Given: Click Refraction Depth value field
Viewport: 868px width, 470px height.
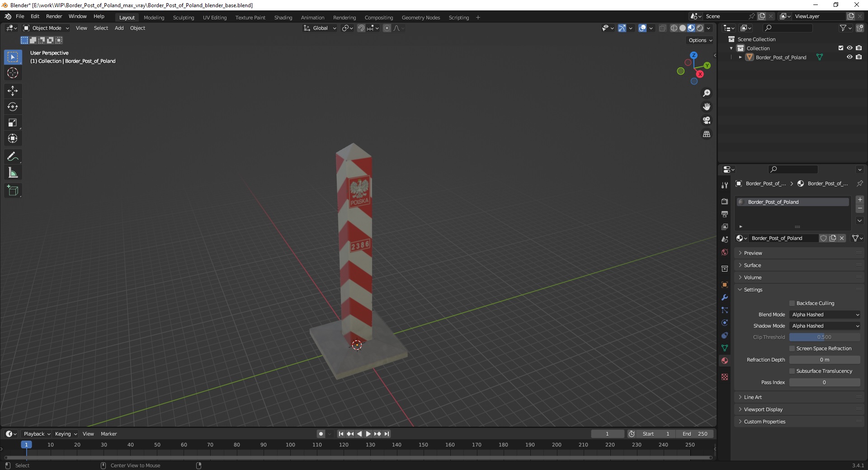Looking at the screenshot, I should pos(825,360).
